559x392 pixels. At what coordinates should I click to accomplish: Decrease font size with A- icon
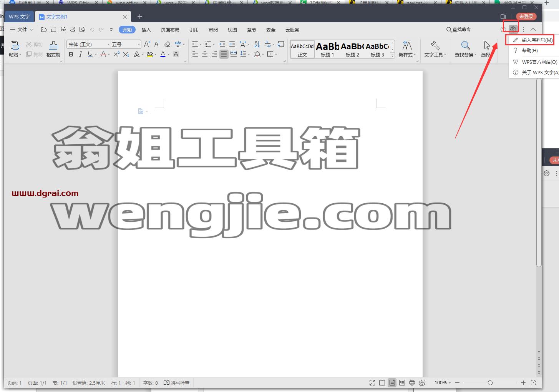pos(157,44)
